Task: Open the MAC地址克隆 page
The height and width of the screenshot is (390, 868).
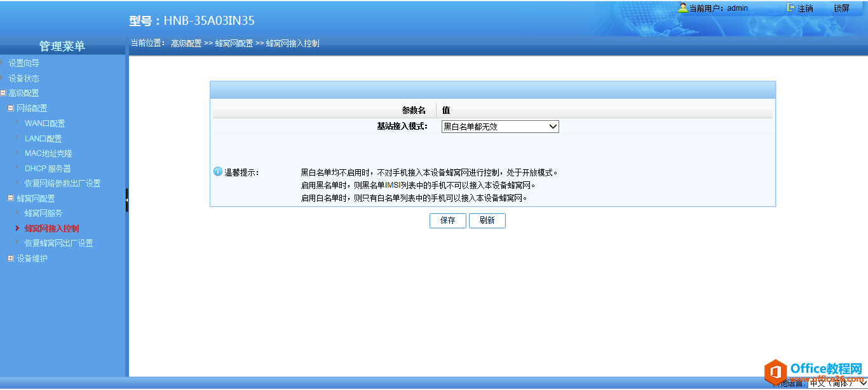Action: (48, 153)
